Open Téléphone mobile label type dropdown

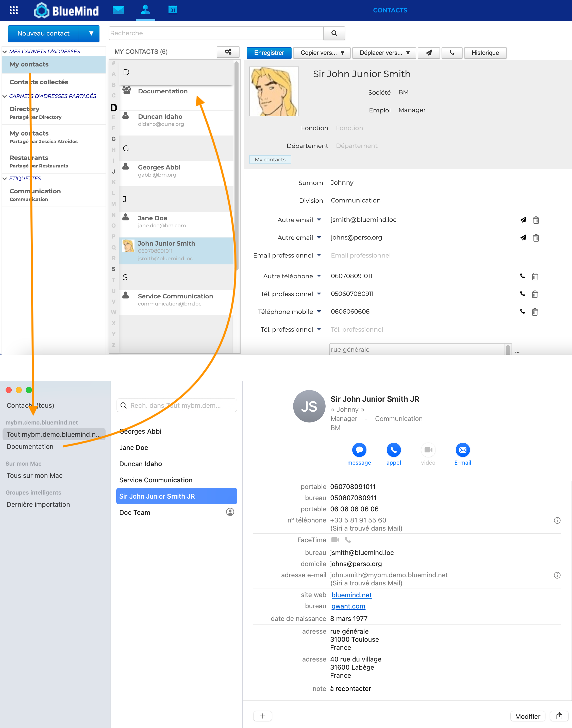point(319,311)
